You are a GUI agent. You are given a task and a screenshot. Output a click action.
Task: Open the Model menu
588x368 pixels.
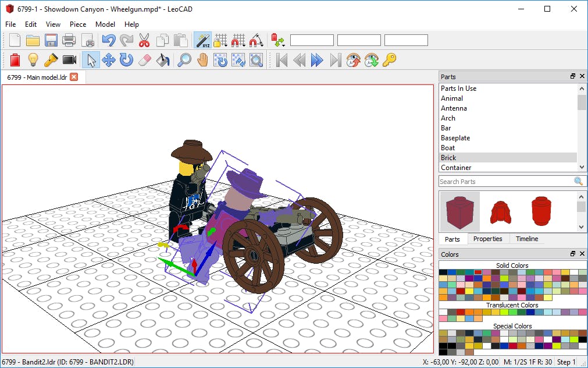pyautogui.click(x=105, y=24)
